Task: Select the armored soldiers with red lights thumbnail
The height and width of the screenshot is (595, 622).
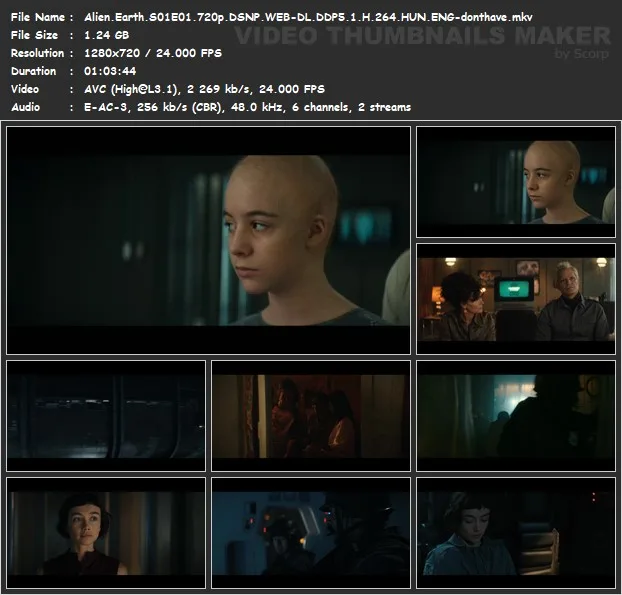Action: 311,533
